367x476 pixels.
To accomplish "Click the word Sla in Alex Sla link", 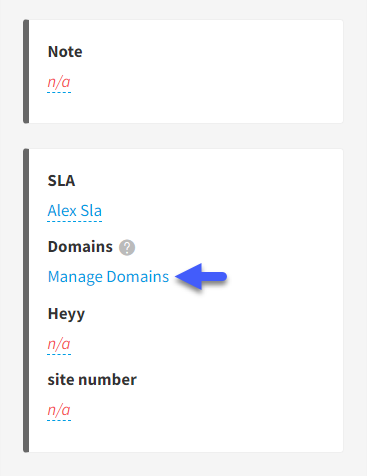I will [x=91, y=211].
